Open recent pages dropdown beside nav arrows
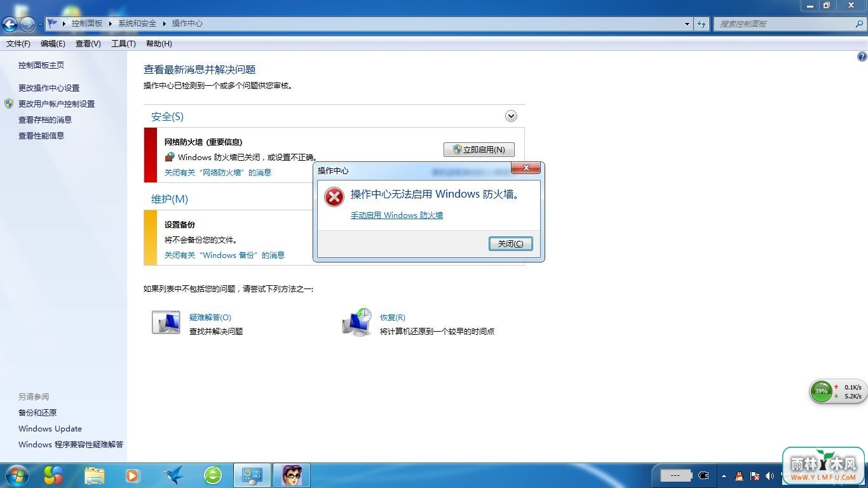Screen dimensions: 868x488 click(x=40, y=25)
